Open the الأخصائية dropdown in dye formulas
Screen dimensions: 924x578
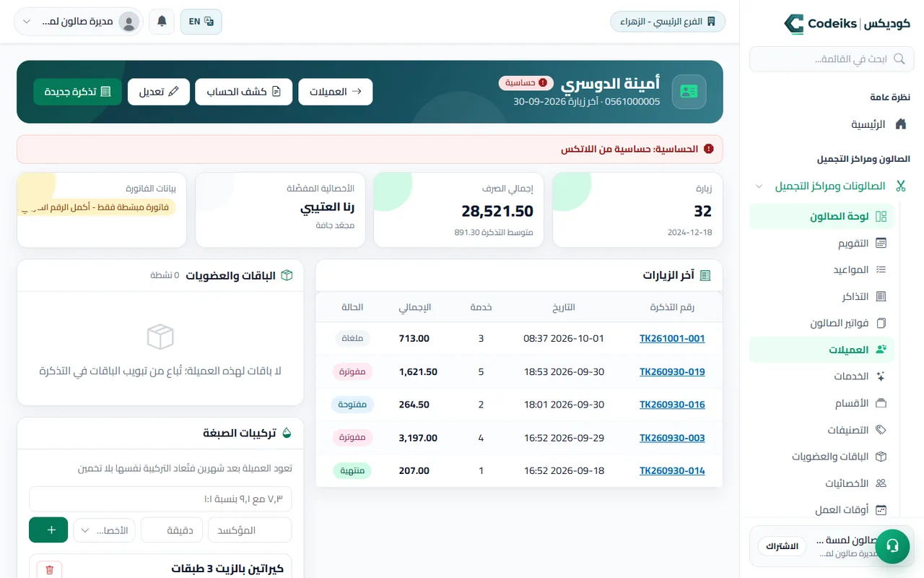(x=105, y=530)
